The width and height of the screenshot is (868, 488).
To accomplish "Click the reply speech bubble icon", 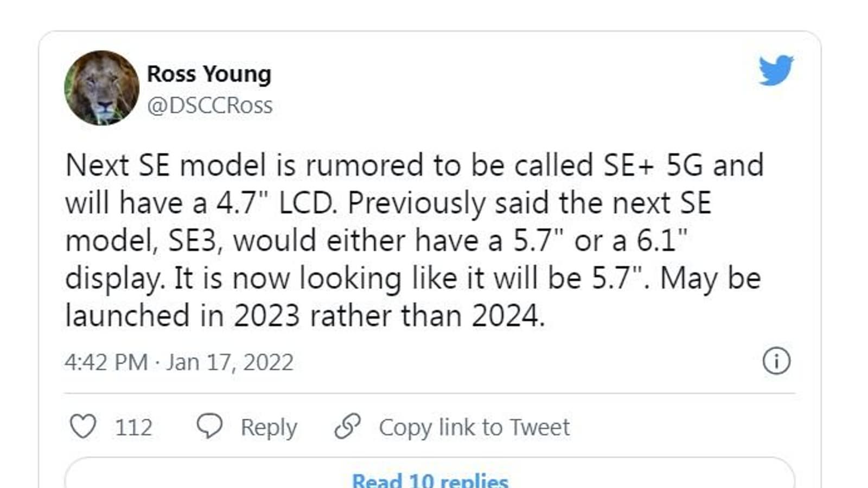I will point(209,426).
